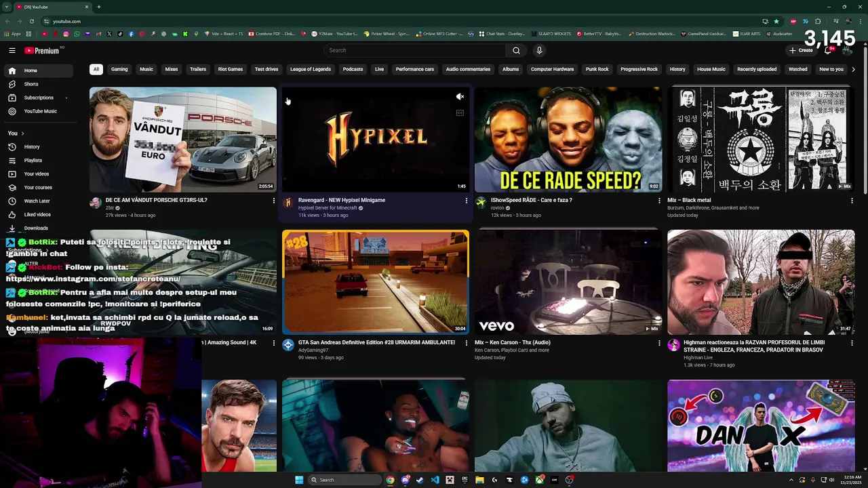Open Hypixel Server for Minecraft channel
The height and width of the screenshot is (488, 868).
coord(328,208)
